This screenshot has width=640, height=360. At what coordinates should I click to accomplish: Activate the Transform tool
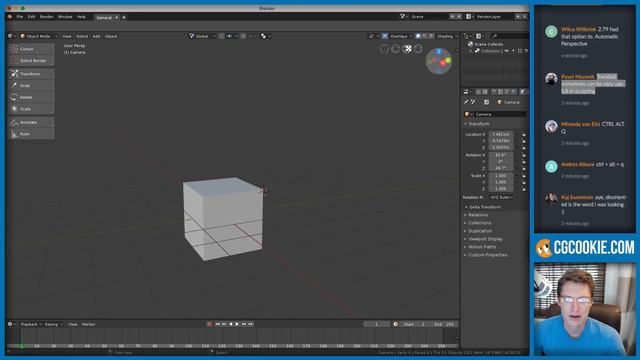pos(31,74)
